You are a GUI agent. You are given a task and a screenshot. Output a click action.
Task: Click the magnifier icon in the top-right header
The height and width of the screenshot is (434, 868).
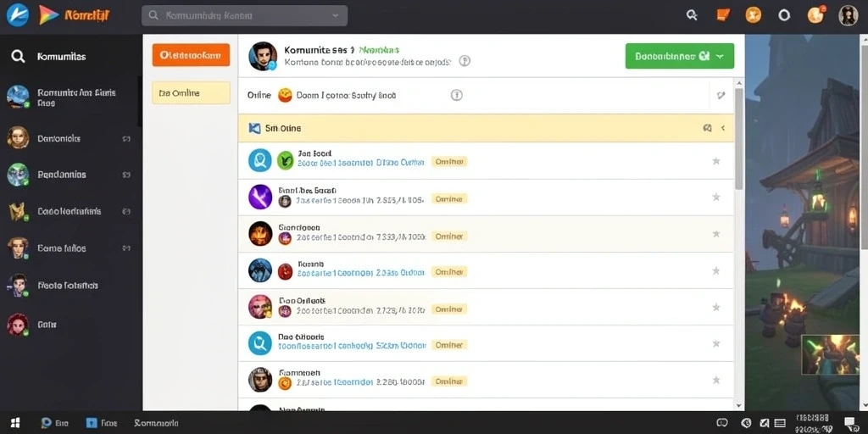[x=692, y=15]
